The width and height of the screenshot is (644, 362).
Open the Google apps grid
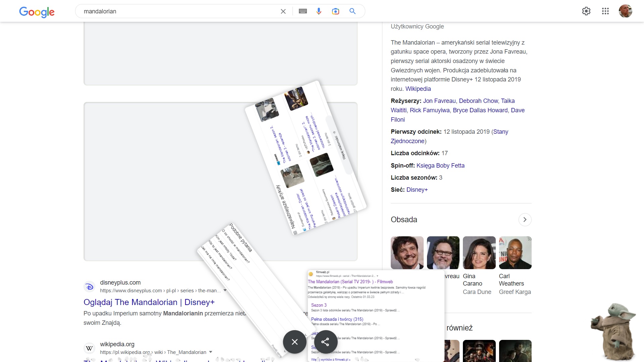(x=605, y=11)
